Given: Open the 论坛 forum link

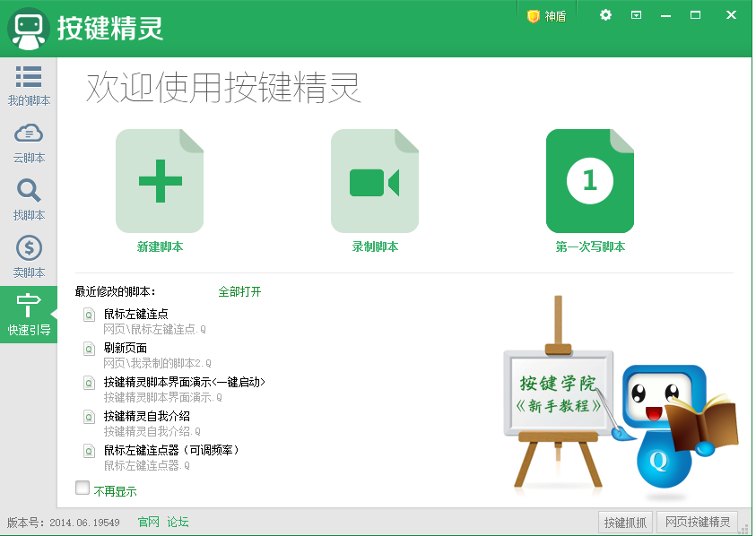Looking at the screenshot, I should tap(178, 522).
